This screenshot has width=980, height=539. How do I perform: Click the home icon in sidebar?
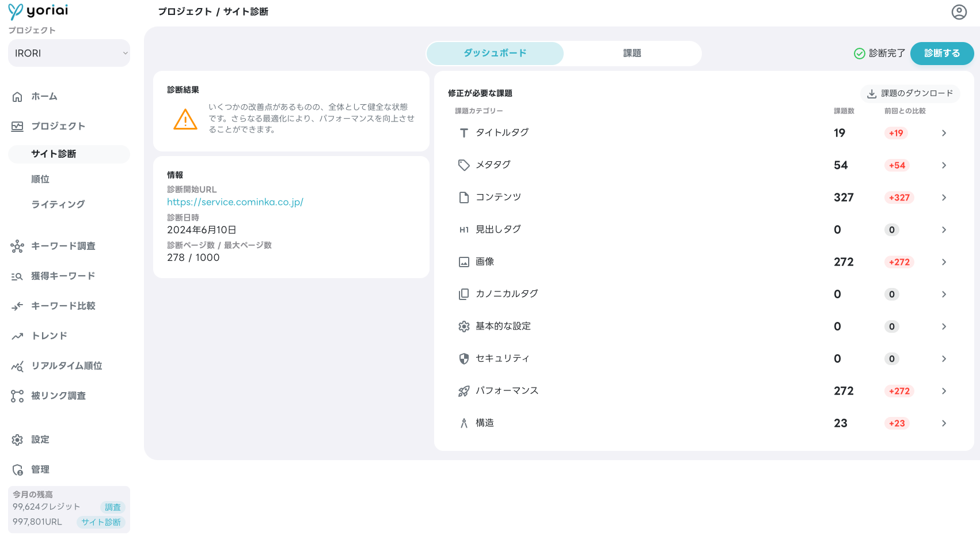tap(17, 97)
